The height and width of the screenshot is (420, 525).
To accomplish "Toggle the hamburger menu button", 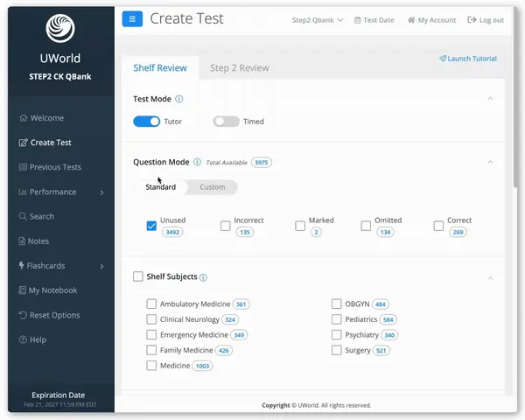I will click(132, 18).
